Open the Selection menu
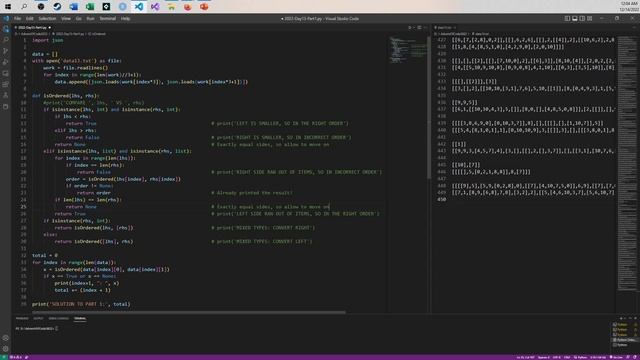 coord(47,18)
